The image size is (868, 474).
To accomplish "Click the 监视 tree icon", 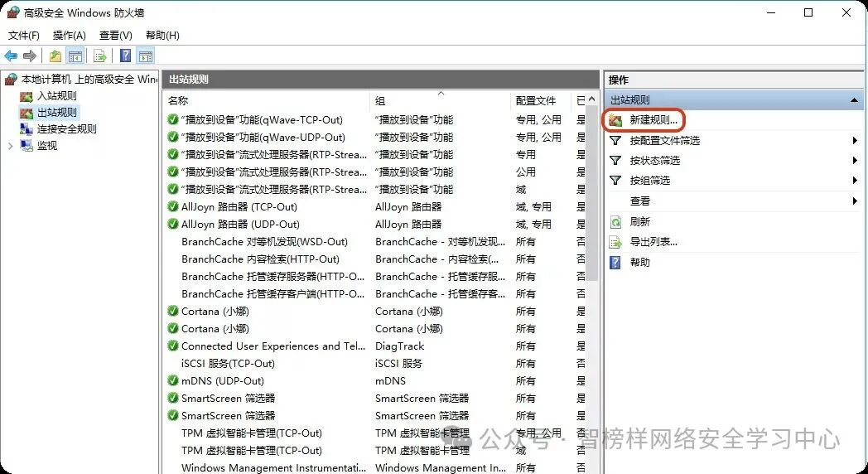I will click(x=26, y=146).
